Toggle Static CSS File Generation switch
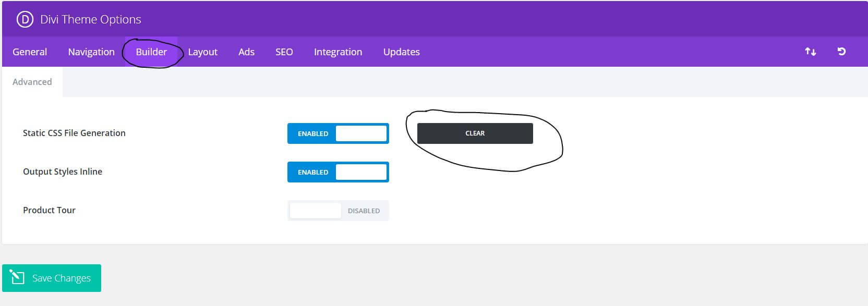 tap(338, 133)
